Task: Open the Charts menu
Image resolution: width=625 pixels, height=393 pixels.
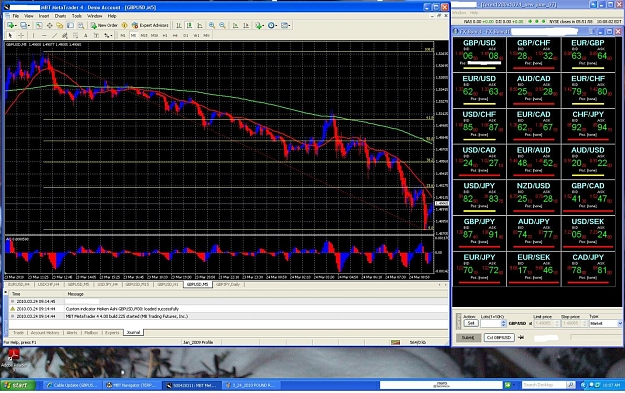Action: tap(60, 16)
